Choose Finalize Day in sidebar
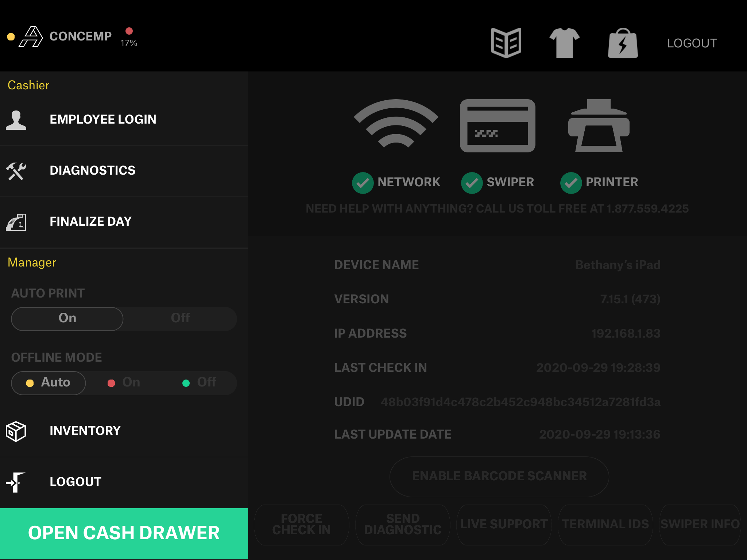 click(90, 222)
